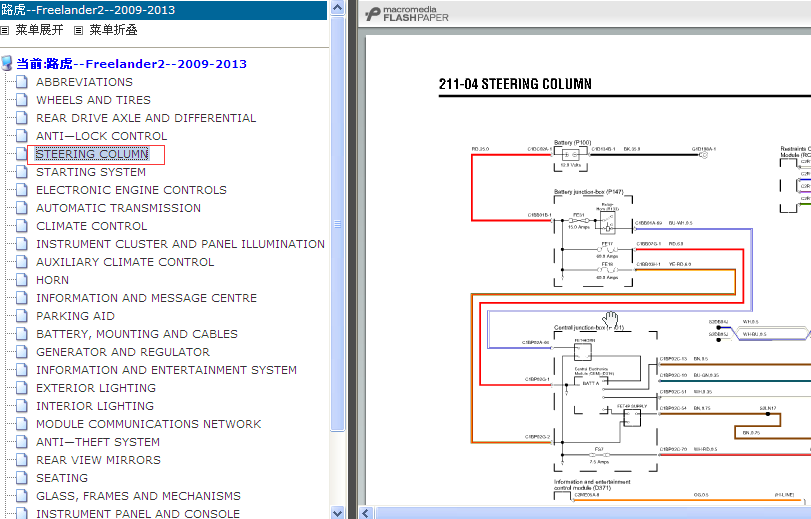Viewport: 811px width, 519px height.
Task: Click page icon beside INTERIOR LIGHTING
Action: coord(22,406)
